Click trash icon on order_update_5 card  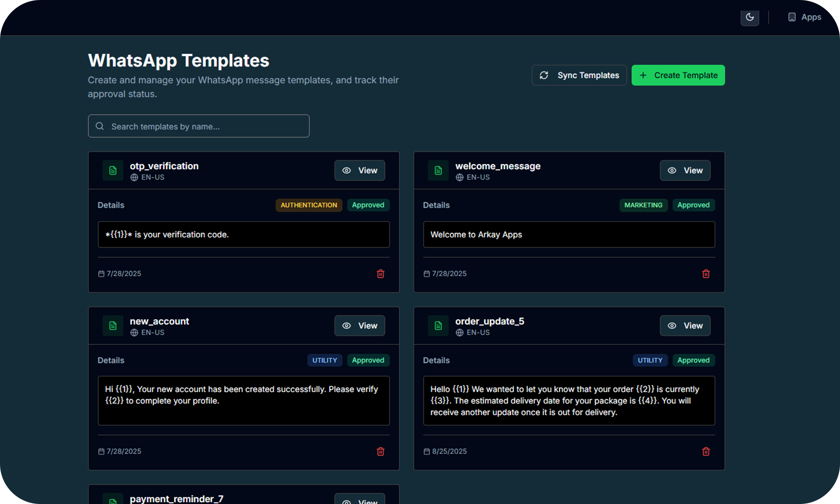(706, 451)
